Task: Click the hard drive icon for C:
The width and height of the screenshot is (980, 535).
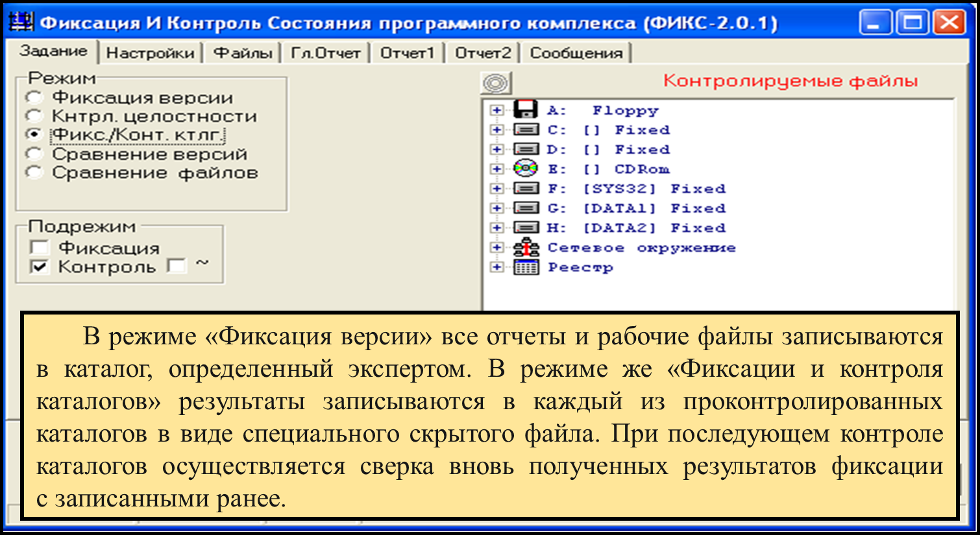Action: coord(526,130)
